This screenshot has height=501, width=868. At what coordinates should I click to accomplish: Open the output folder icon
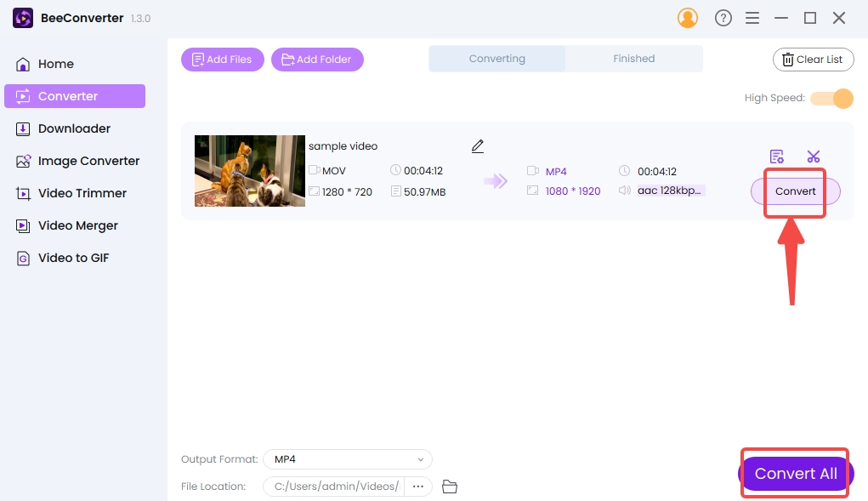tap(450, 487)
